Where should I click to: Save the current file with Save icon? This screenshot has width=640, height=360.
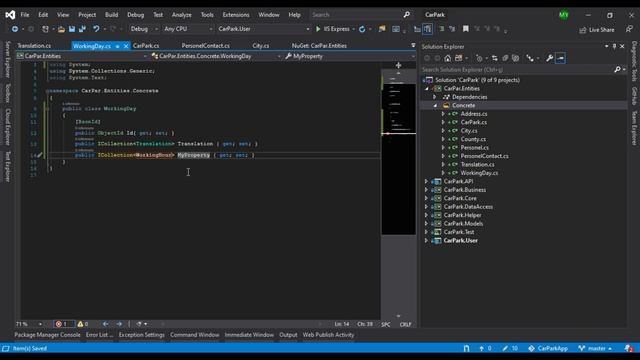[x=72, y=29]
